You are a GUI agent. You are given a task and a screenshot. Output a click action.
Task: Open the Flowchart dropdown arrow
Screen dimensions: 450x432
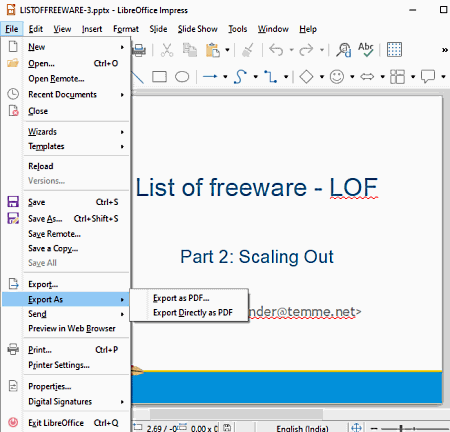click(413, 77)
